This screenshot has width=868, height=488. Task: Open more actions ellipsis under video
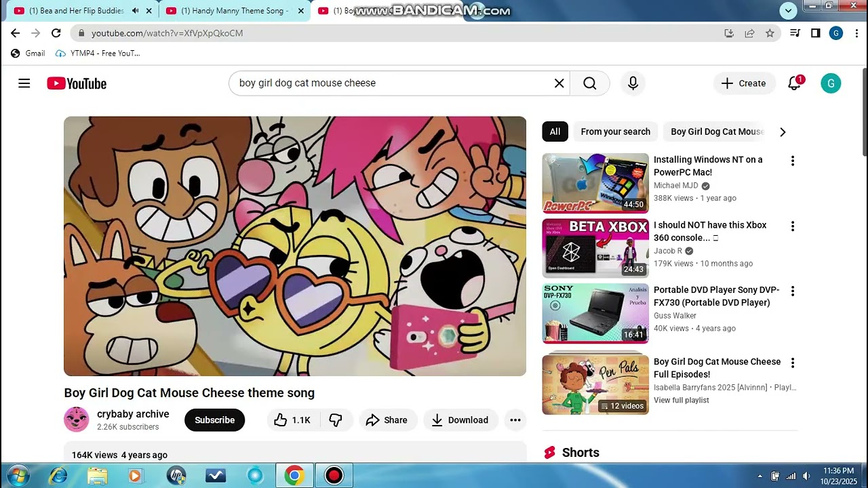click(515, 420)
